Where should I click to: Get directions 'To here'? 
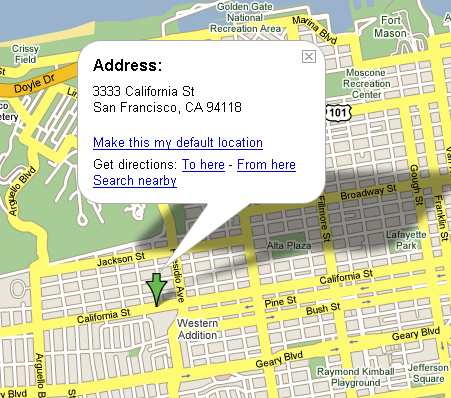coord(203,165)
